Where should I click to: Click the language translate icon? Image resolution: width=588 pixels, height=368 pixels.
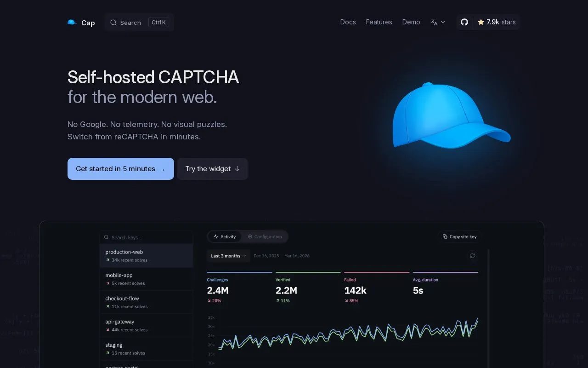coord(434,22)
